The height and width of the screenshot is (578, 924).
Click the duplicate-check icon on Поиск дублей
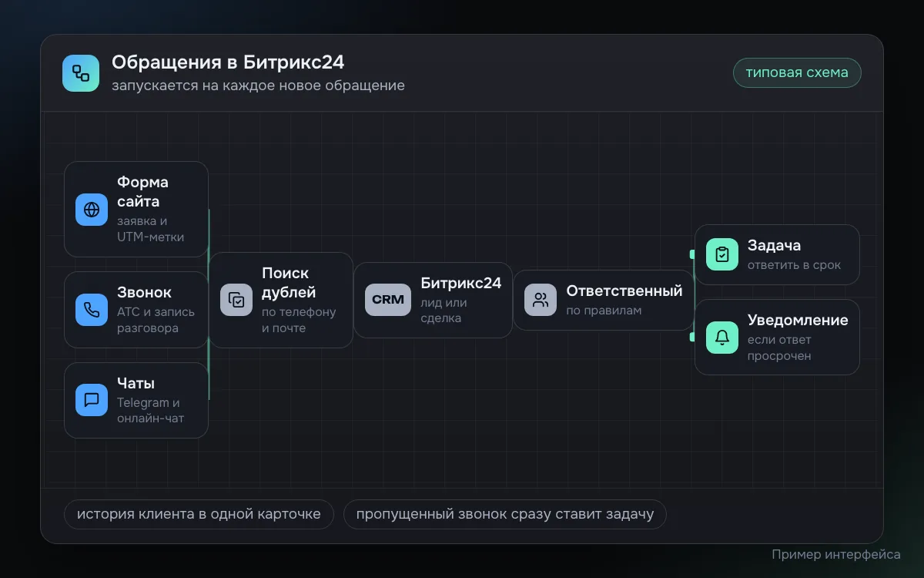tap(236, 300)
